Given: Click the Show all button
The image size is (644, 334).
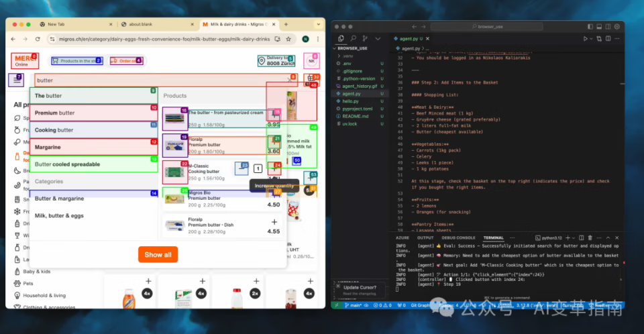Looking at the screenshot, I should [158, 255].
